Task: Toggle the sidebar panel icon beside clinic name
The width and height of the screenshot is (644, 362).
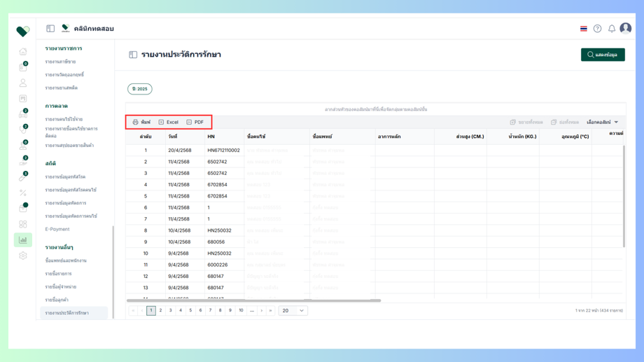Action: click(50, 28)
